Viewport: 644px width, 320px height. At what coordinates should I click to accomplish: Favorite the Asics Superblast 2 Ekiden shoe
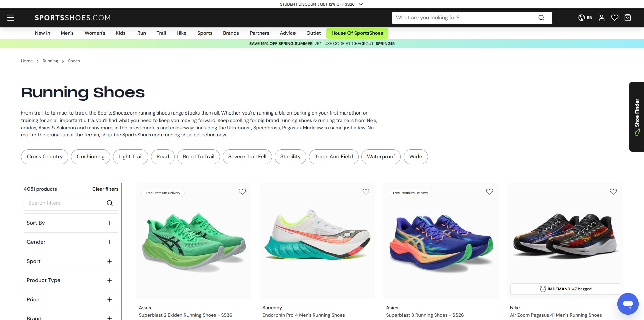(x=242, y=192)
